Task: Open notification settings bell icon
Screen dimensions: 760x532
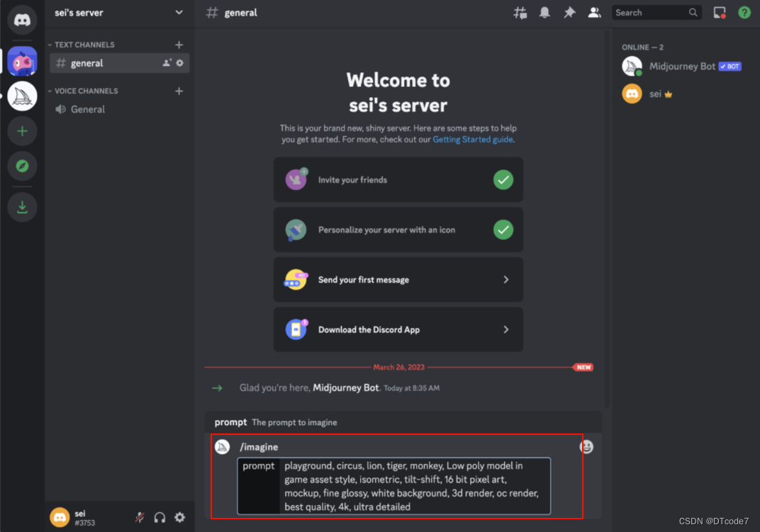Action: point(544,13)
